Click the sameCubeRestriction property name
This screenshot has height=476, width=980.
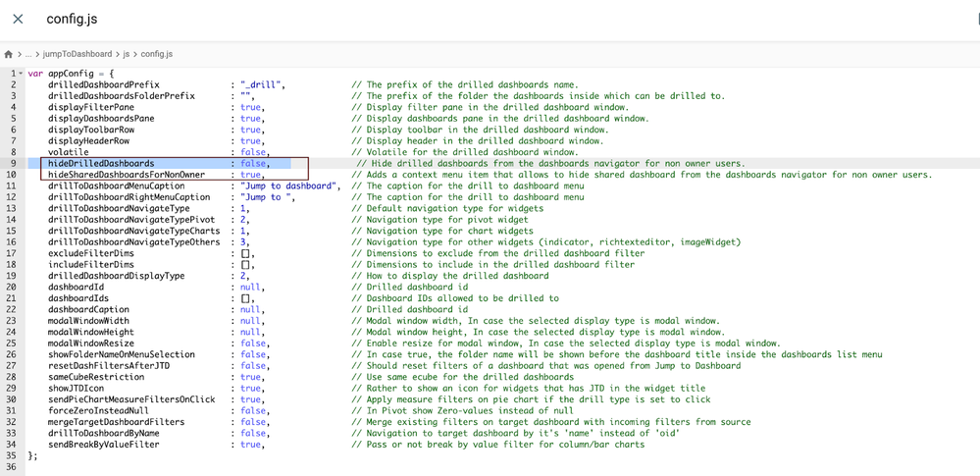96,377
